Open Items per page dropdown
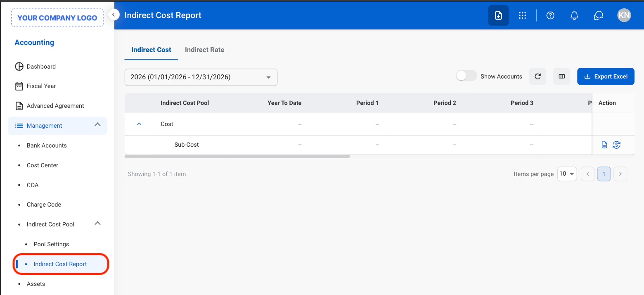 point(567,174)
